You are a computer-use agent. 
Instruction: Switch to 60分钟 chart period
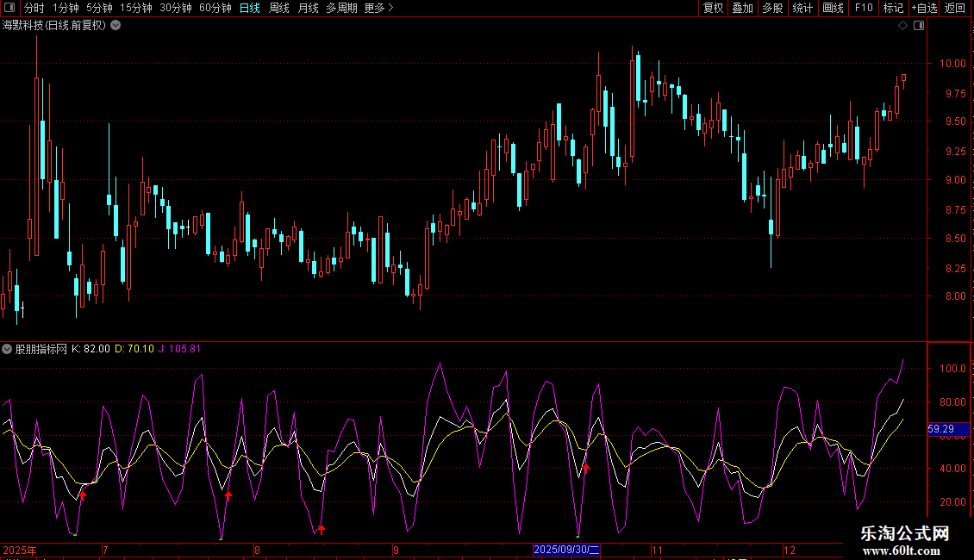pyautogui.click(x=215, y=8)
